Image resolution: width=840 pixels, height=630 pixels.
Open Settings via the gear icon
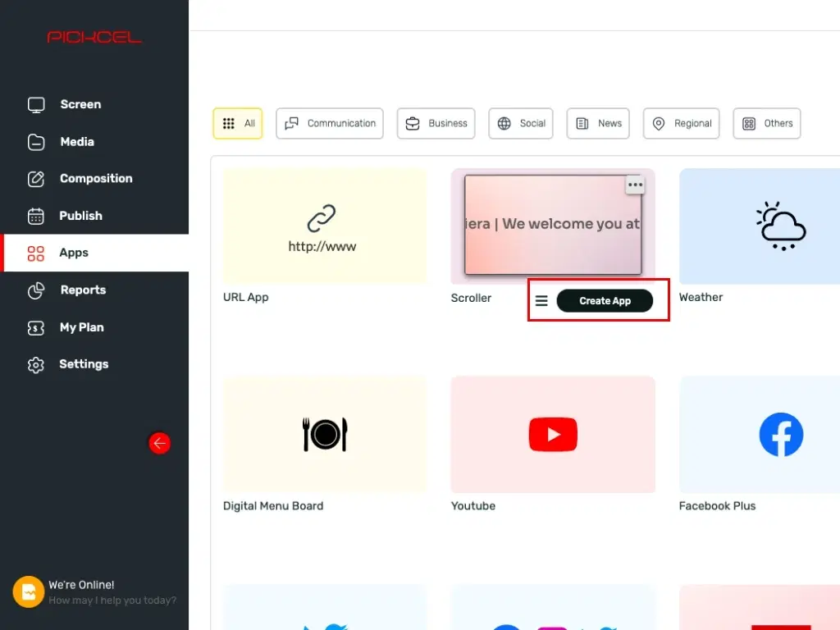[x=36, y=363]
